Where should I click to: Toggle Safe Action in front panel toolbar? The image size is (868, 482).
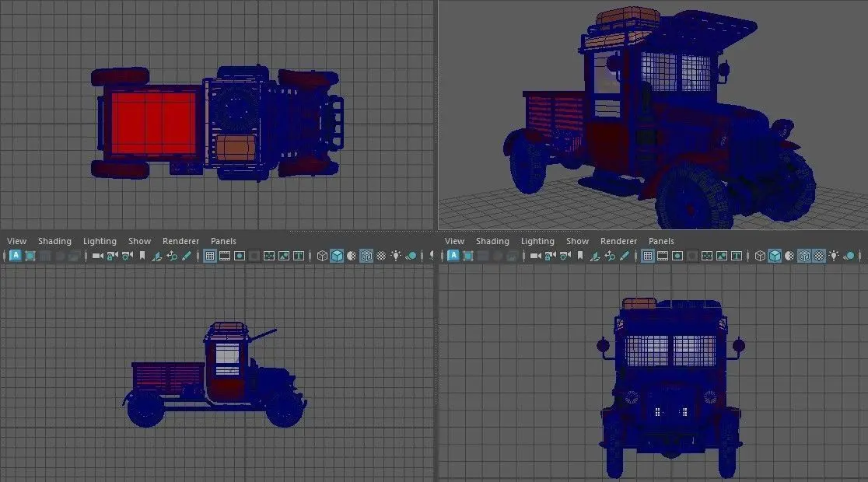722,256
